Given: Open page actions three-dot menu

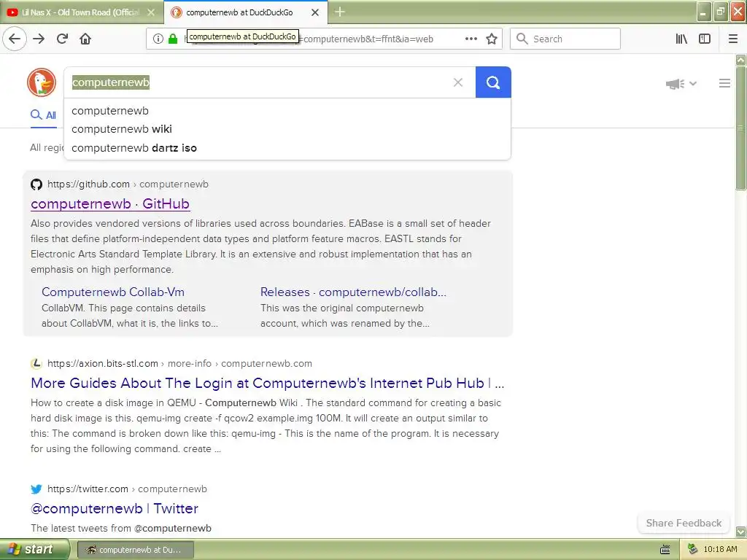Looking at the screenshot, I should (x=471, y=39).
